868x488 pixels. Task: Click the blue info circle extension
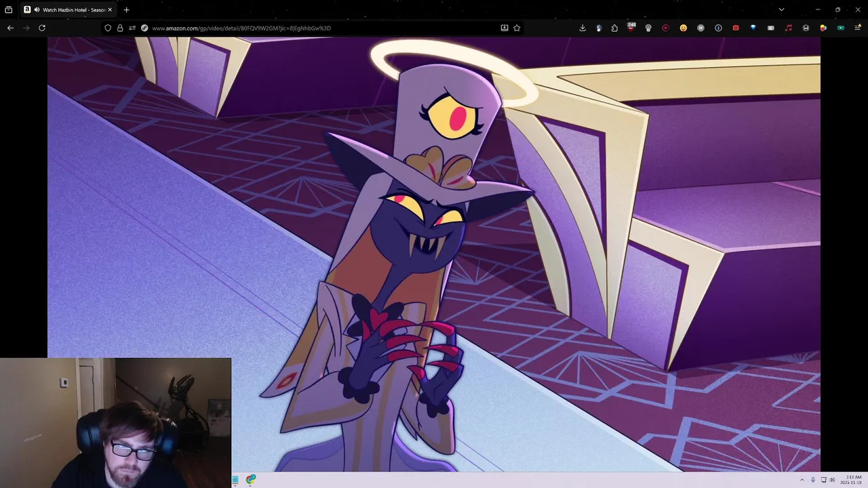coord(718,28)
